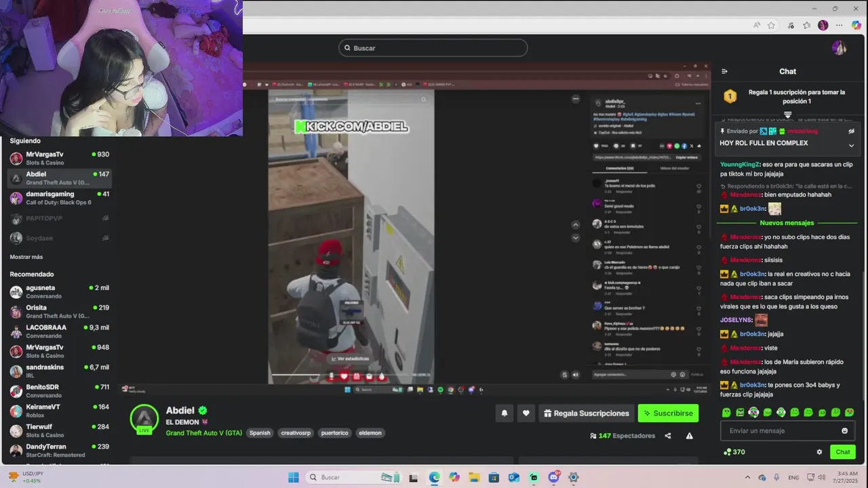Select the puertorico tag
Viewport: 868px width, 488px height.
click(334, 432)
